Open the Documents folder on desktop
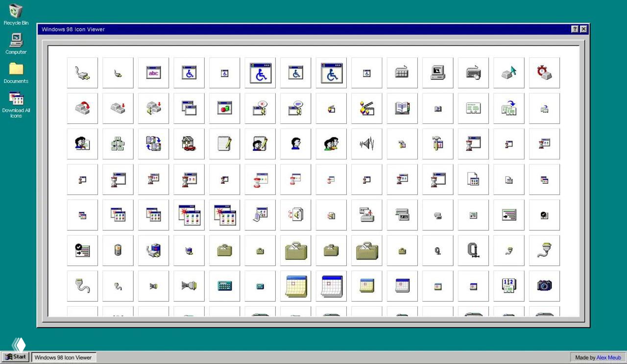The height and width of the screenshot is (364, 627). 16,73
